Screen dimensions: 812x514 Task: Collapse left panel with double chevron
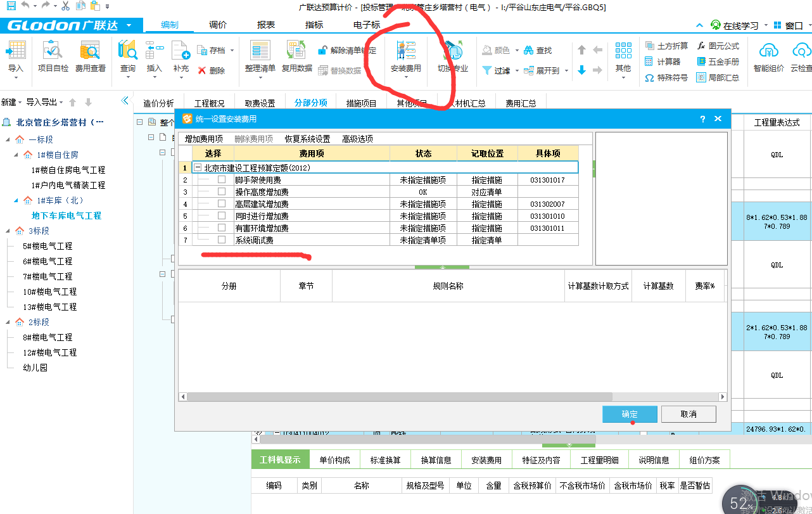[x=125, y=101]
